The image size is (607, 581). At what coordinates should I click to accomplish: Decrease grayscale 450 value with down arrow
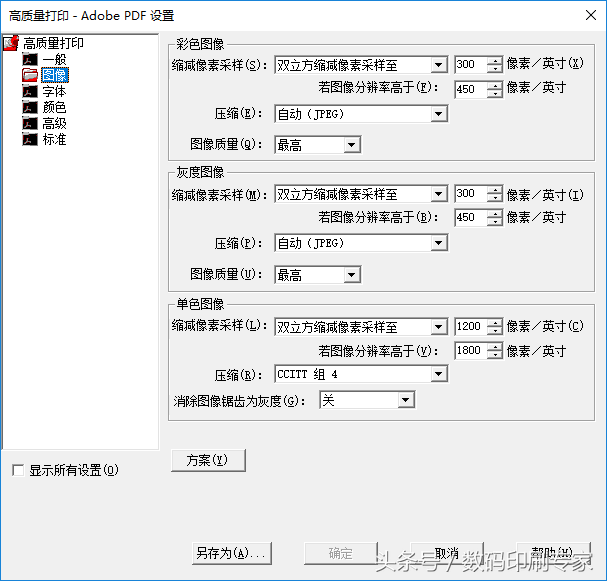point(495,222)
